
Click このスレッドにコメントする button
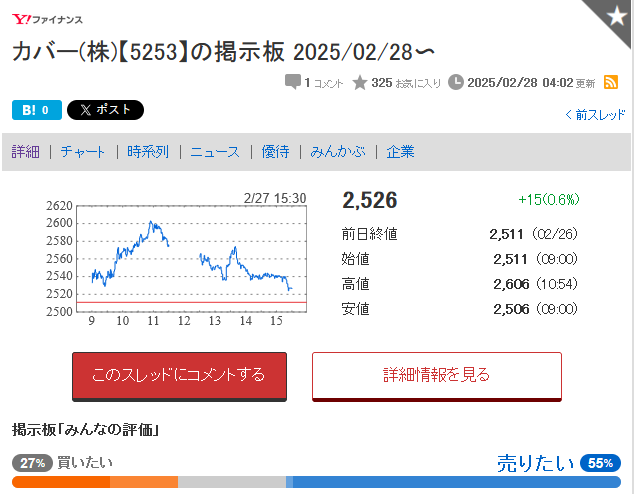[x=180, y=376]
